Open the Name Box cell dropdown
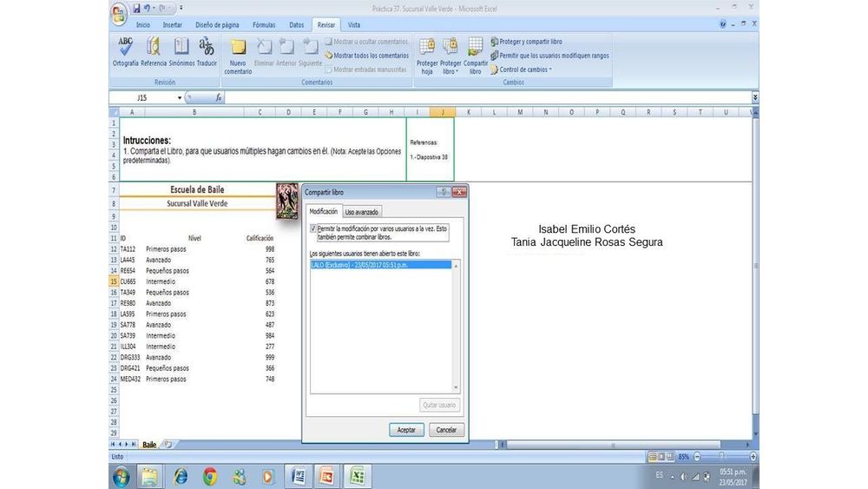The height and width of the screenshot is (489, 868). [180, 98]
